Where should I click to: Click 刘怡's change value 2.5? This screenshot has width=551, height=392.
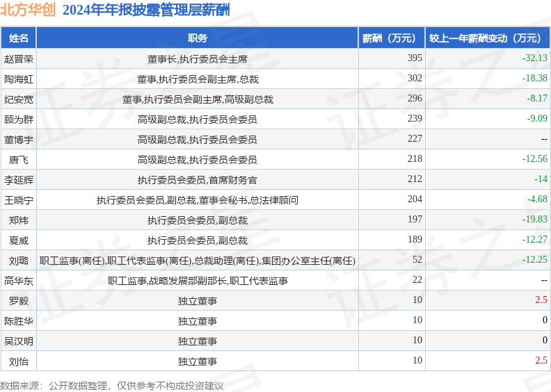point(541,361)
